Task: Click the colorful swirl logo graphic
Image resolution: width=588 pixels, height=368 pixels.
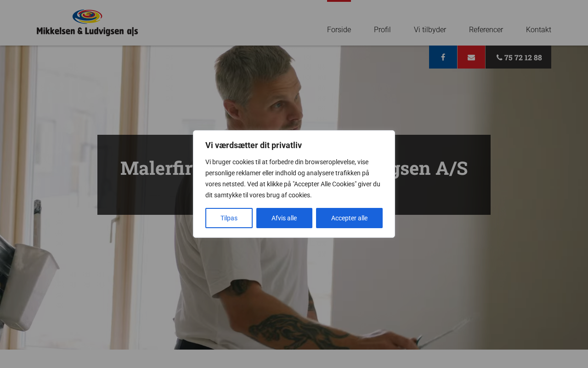Action: coord(87,17)
